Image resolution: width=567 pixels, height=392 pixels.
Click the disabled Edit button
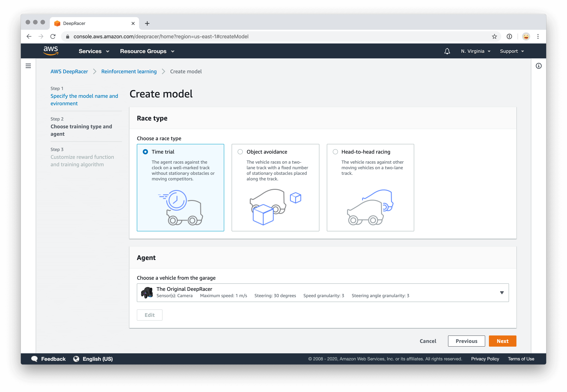point(149,315)
